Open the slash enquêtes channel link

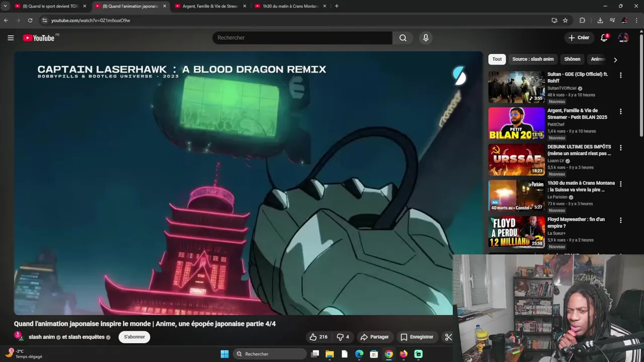(86, 337)
